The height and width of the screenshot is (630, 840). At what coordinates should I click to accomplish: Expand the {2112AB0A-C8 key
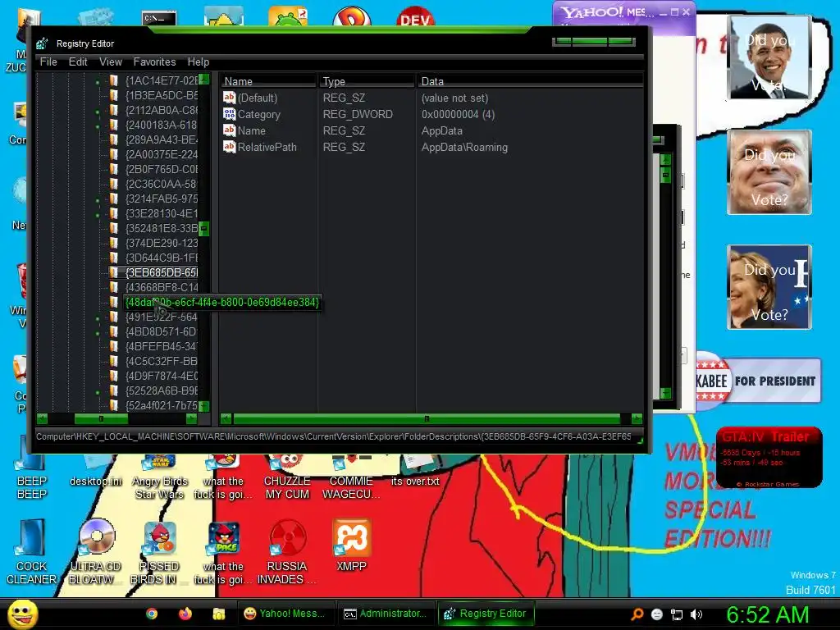98,112
